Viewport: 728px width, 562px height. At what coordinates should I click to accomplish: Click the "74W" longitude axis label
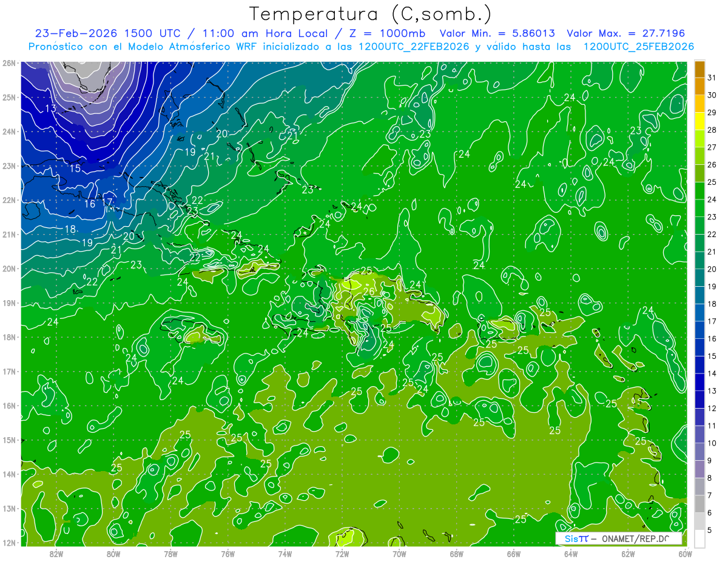(x=285, y=554)
